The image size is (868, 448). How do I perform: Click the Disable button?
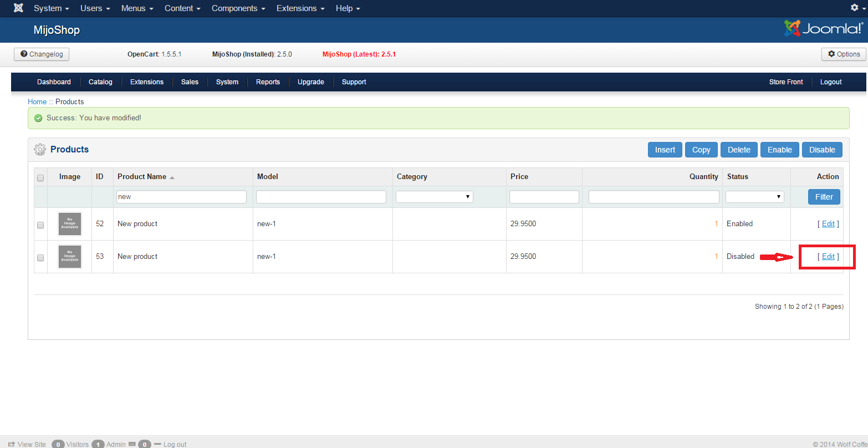[822, 150]
